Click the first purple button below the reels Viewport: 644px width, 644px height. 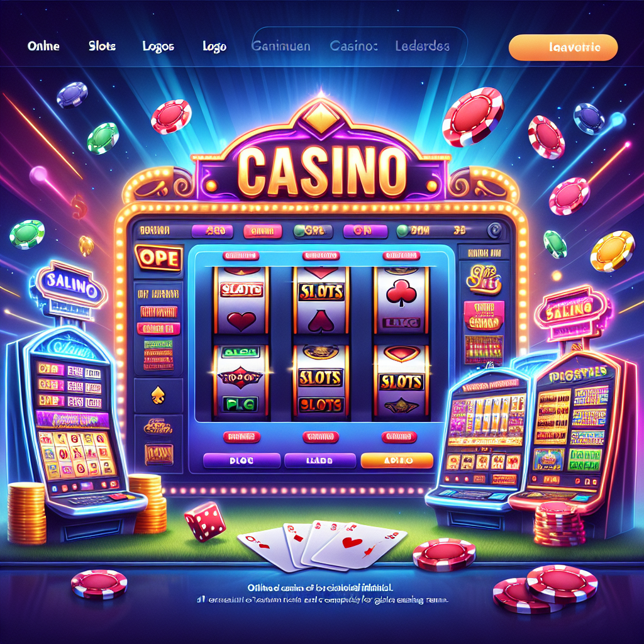point(241,461)
